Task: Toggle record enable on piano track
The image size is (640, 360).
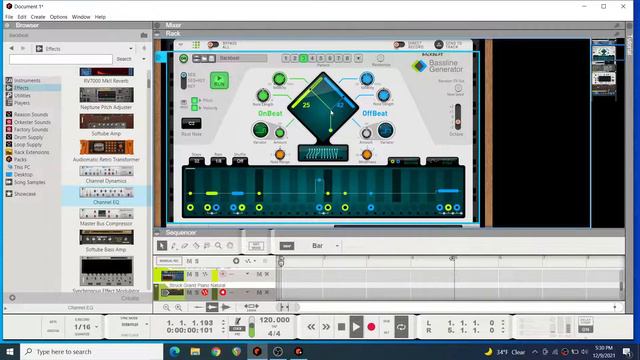Action: tap(223, 293)
